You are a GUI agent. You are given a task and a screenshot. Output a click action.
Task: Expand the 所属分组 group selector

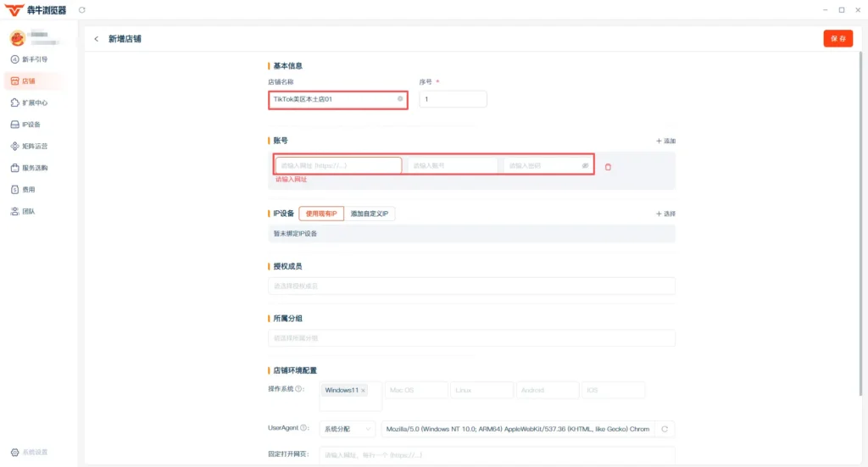coord(471,338)
